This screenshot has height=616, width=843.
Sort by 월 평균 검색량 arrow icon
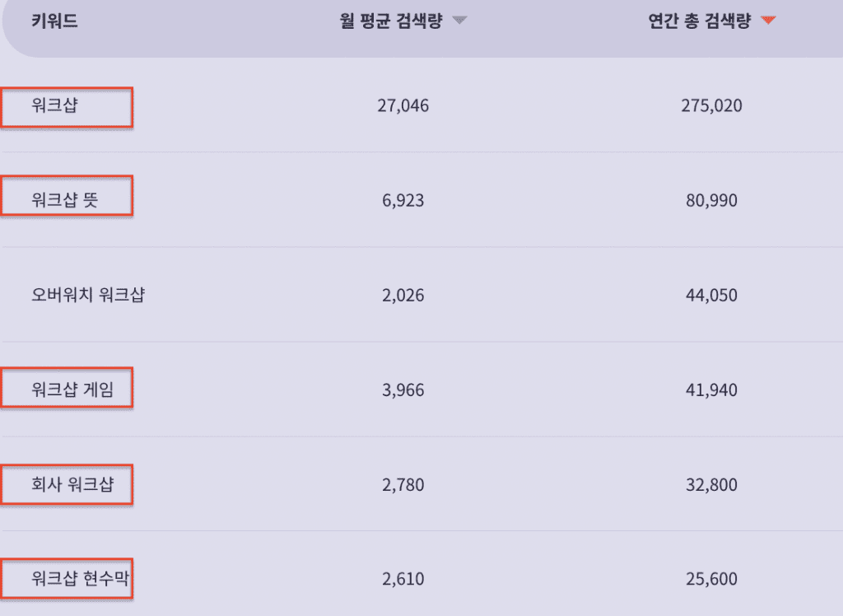tap(459, 21)
